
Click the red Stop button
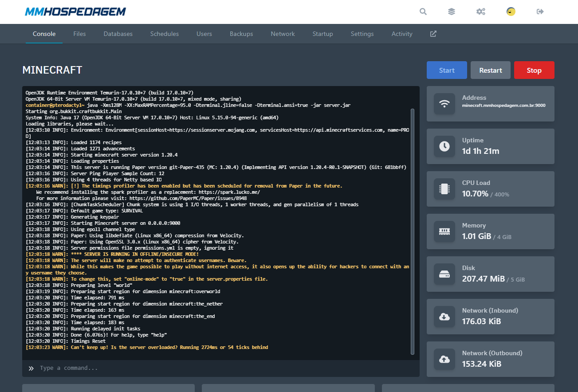pyautogui.click(x=534, y=70)
